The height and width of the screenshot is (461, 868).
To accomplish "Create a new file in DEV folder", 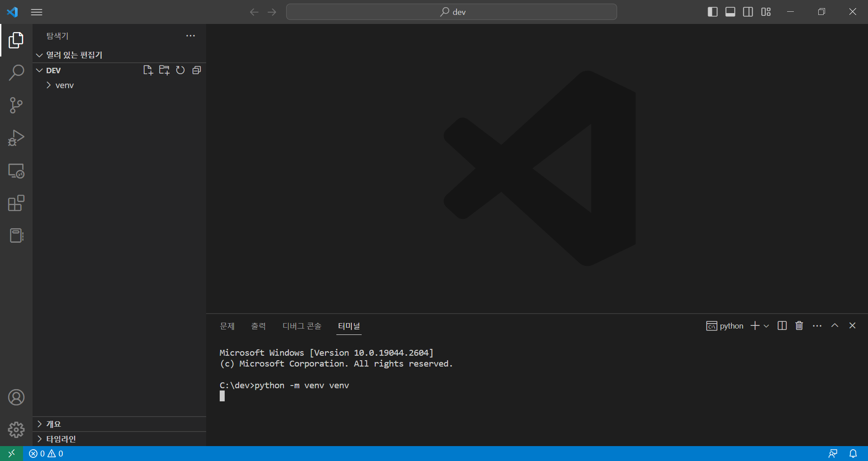I will 148,70.
